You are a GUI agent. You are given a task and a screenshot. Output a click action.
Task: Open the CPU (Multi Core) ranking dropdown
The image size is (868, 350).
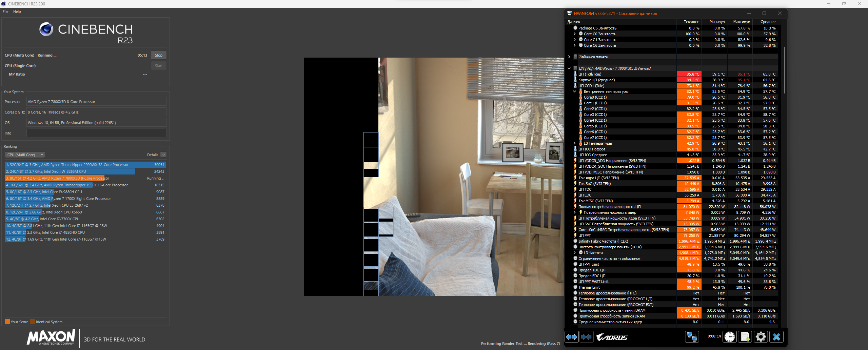pos(25,155)
